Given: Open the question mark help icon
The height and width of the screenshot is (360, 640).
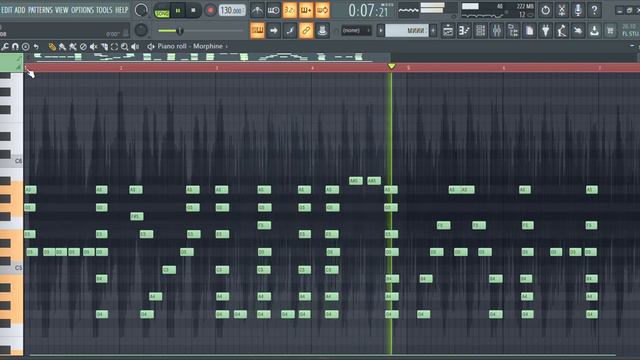Looking at the screenshot, I should (594, 10).
